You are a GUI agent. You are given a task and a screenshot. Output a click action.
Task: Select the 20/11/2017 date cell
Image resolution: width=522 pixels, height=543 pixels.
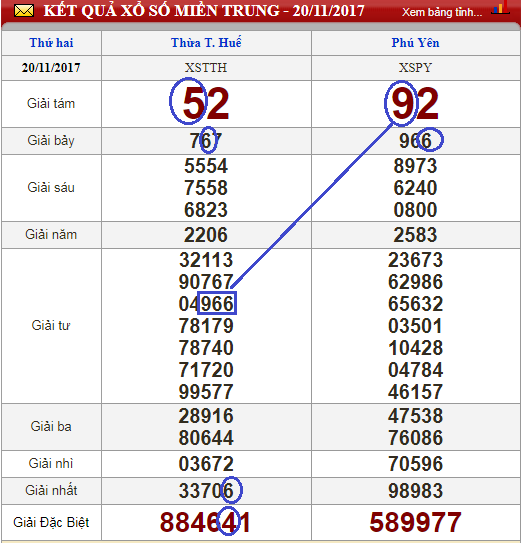[51, 68]
